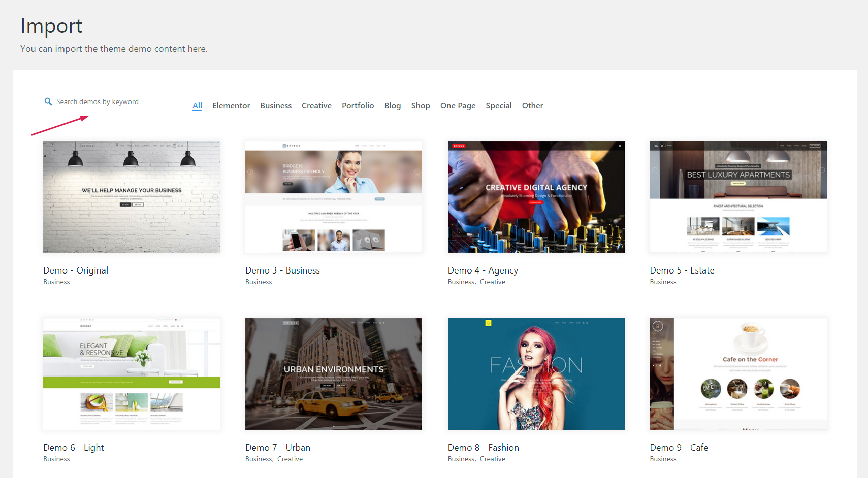This screenshot has width=868, height=478.
Task: Click the Demo 8 - Fashion title
Action: 483,448
